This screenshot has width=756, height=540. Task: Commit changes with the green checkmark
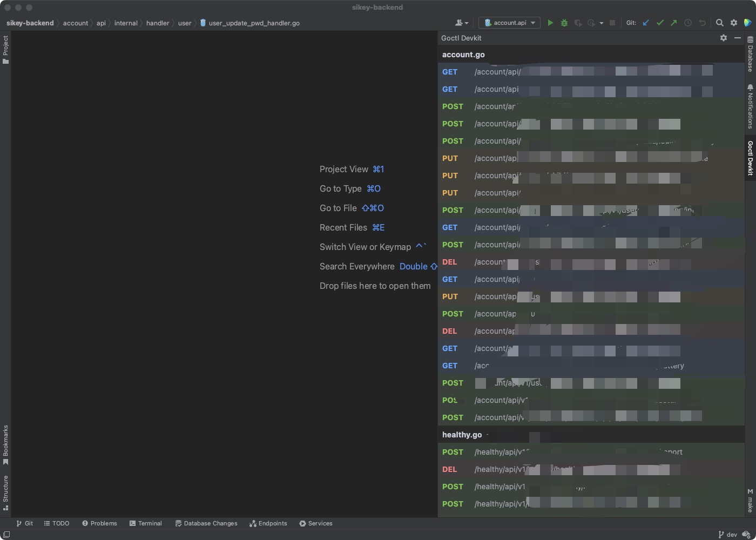coord(660,23)
